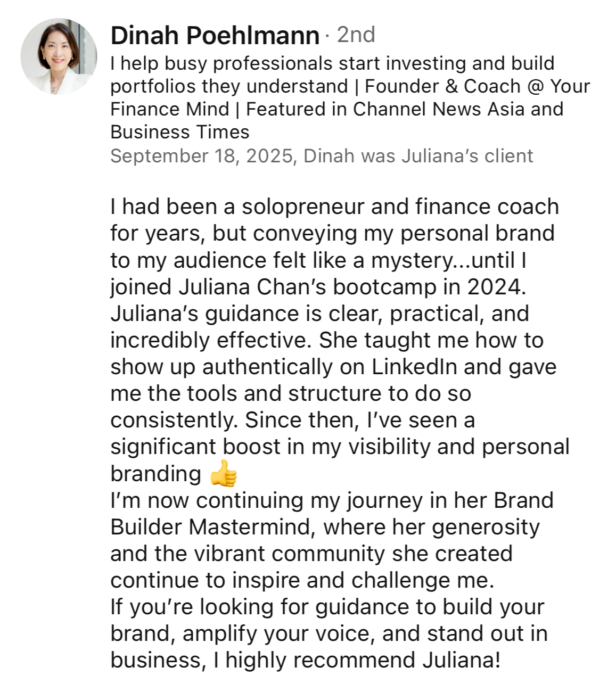Viewport: 616px width, 692px height.
Task: Click "Business Times" in the headline
Action: (x=180, y=132)
